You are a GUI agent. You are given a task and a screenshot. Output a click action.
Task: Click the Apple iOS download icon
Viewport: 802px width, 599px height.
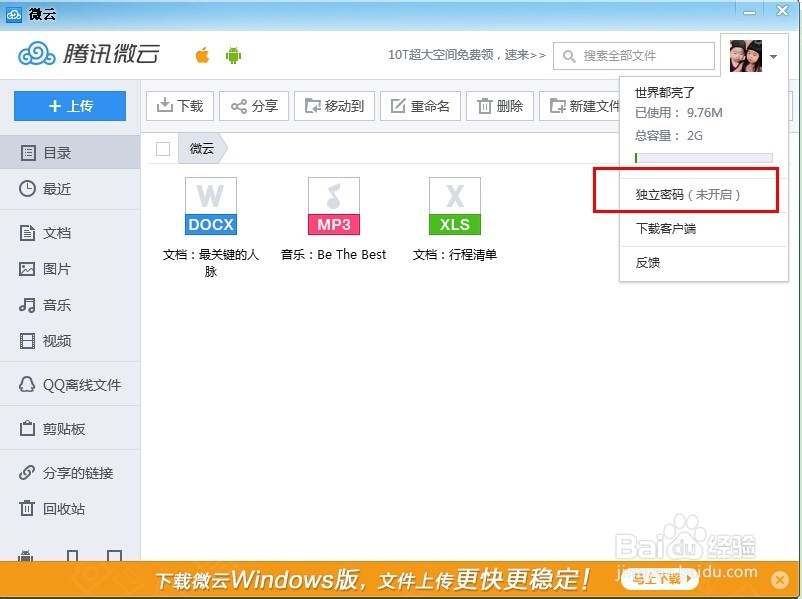[x=200, y=56]
